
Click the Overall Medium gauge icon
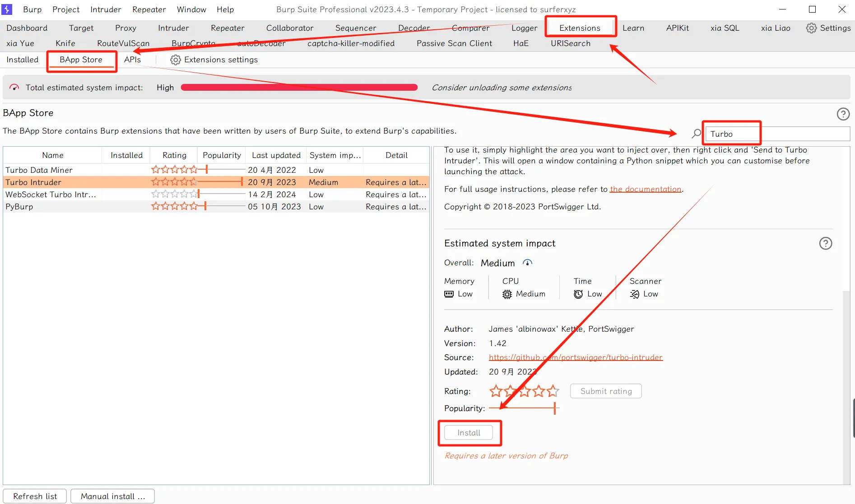coord(527,263)
